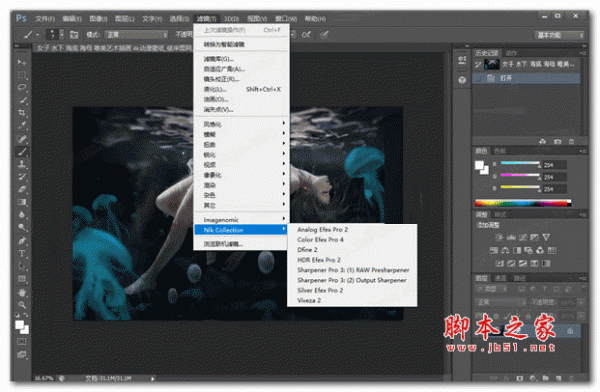Viewport: 600px width, 392px height.
Task: Add a Color Balance adjustment scale icon
Action: point(505,250)
